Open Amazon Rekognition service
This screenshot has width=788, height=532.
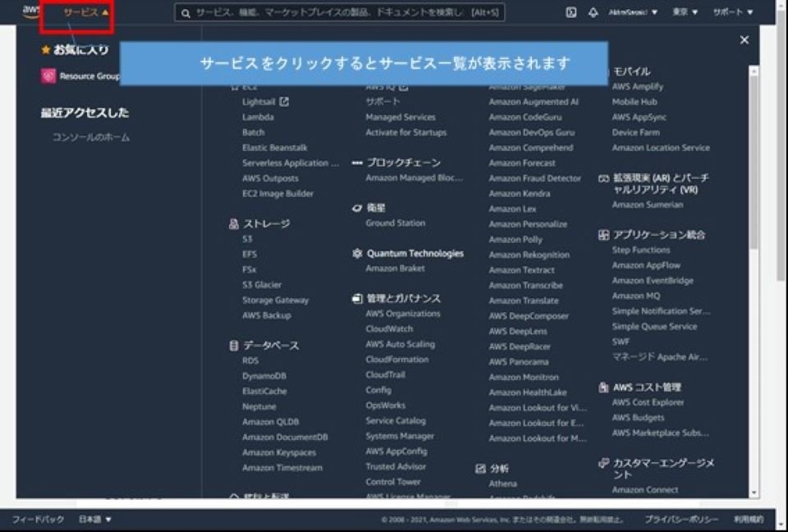coord(529,255)
